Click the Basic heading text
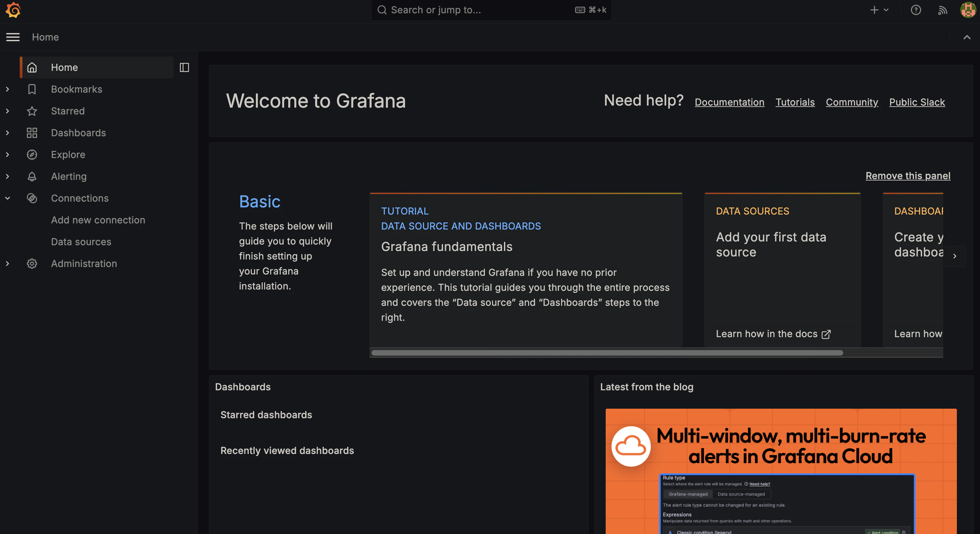Viewport: 980px width, 534px height. coord(259,202)
